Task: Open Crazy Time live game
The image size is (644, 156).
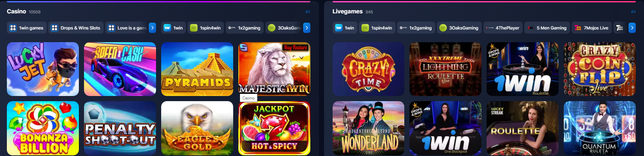Action: (368, 69)
